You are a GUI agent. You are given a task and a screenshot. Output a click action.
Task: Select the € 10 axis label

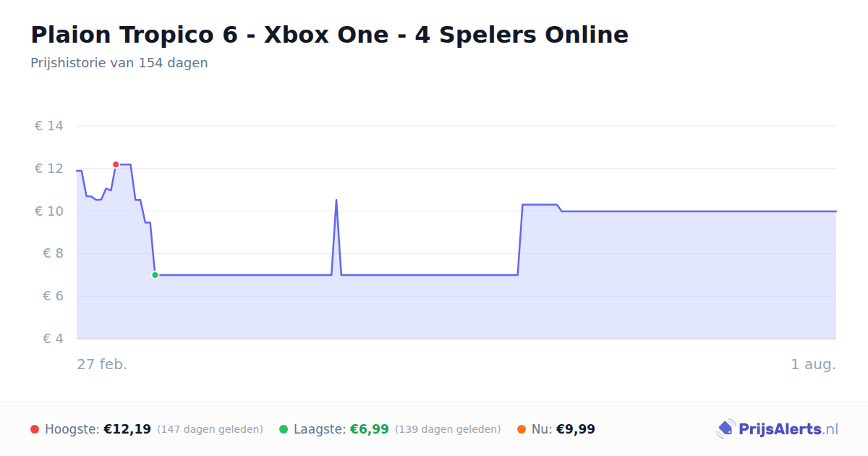49,211
